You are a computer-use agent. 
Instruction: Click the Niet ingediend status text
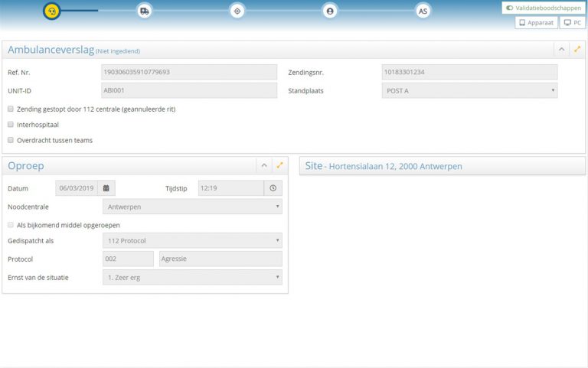[118, 51]
